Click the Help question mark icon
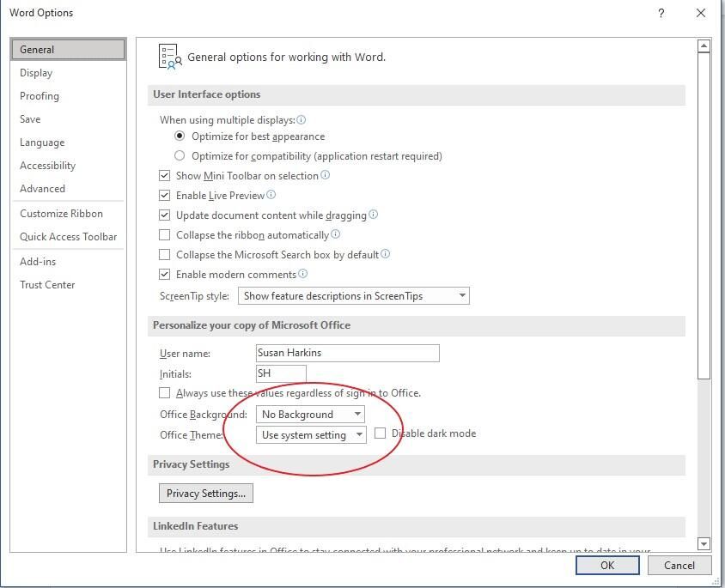Image resolution: width=725 pixels, height=588 pixels. [660, 13]
